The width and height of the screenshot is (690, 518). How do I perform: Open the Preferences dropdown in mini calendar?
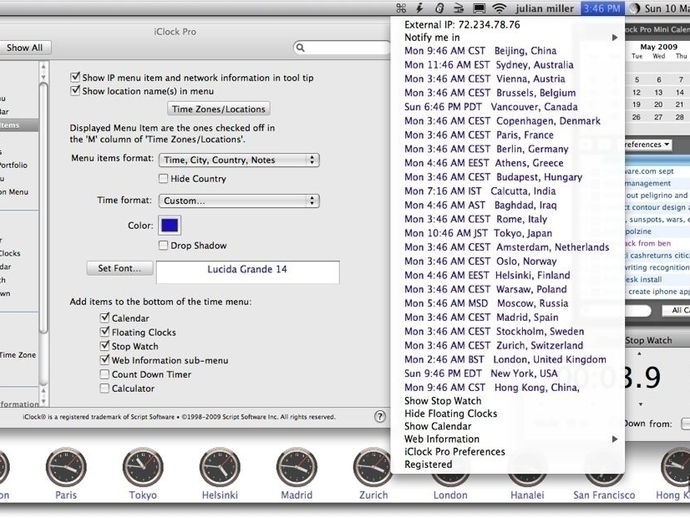coord(647,144)
